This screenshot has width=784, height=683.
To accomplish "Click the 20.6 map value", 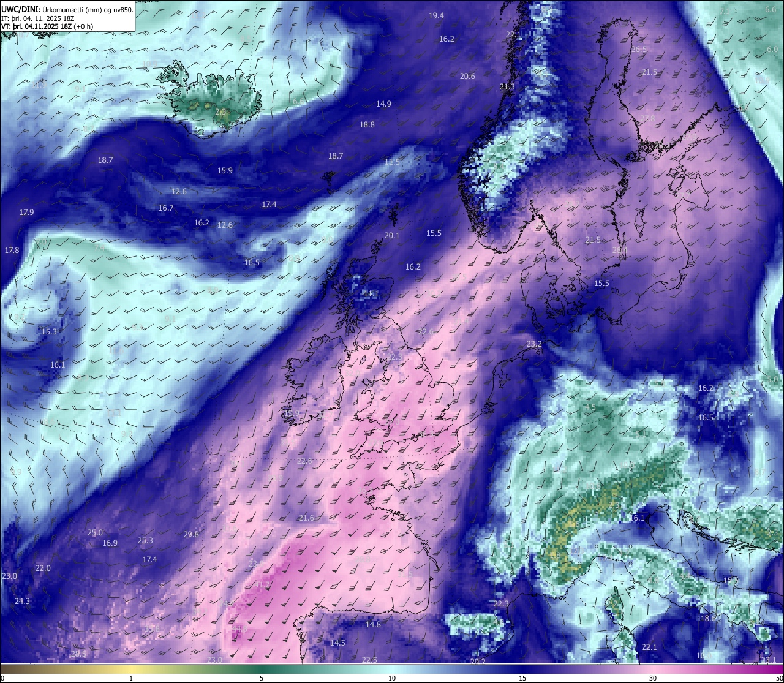I will pyautogui.click(x=467, y=77).
